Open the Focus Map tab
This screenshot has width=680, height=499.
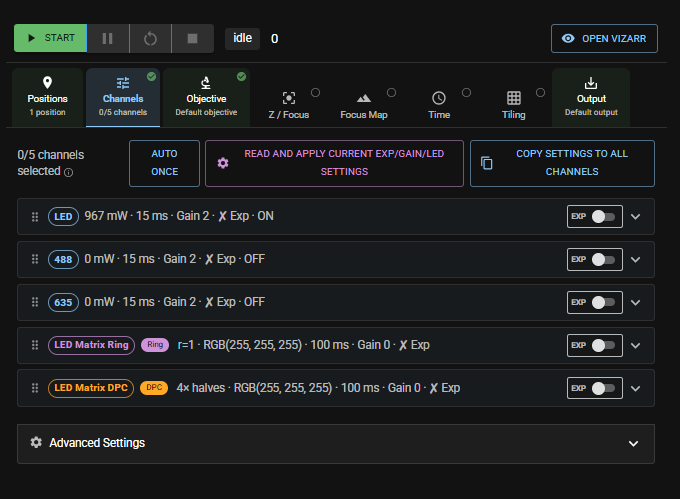364,105
